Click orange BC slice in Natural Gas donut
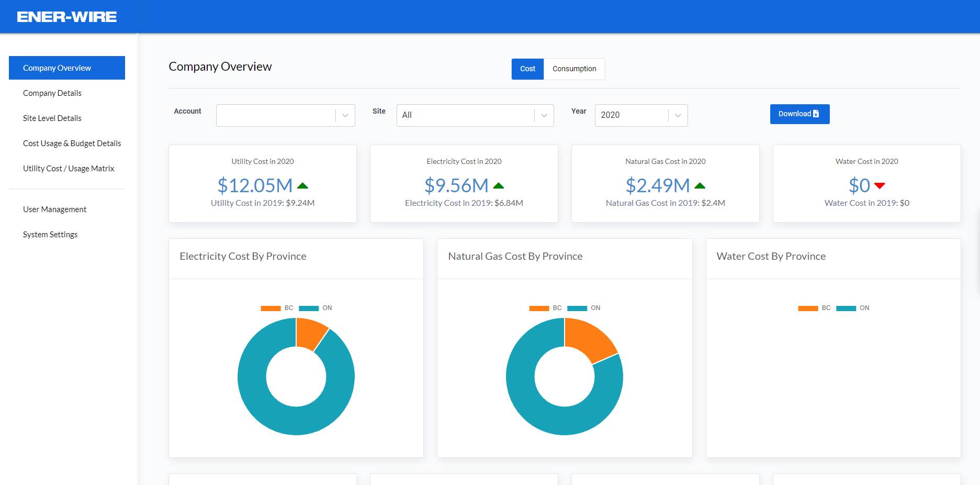The width and height of the screenshot is (980, 485). click(589, 339)
